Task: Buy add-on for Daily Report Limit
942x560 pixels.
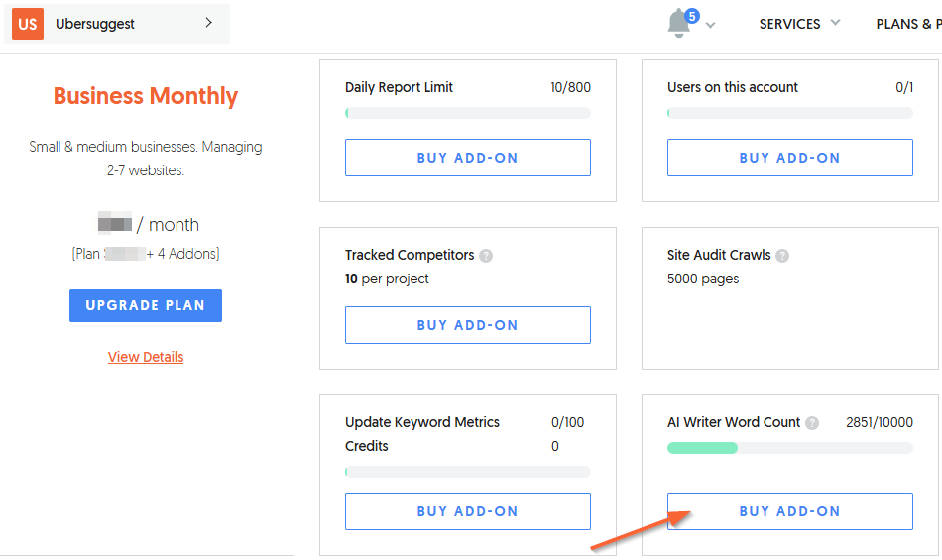Action: [467, 158]
